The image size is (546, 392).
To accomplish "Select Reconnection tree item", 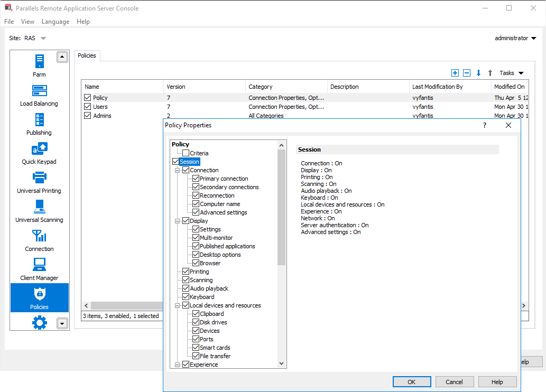I will [217, 195].
